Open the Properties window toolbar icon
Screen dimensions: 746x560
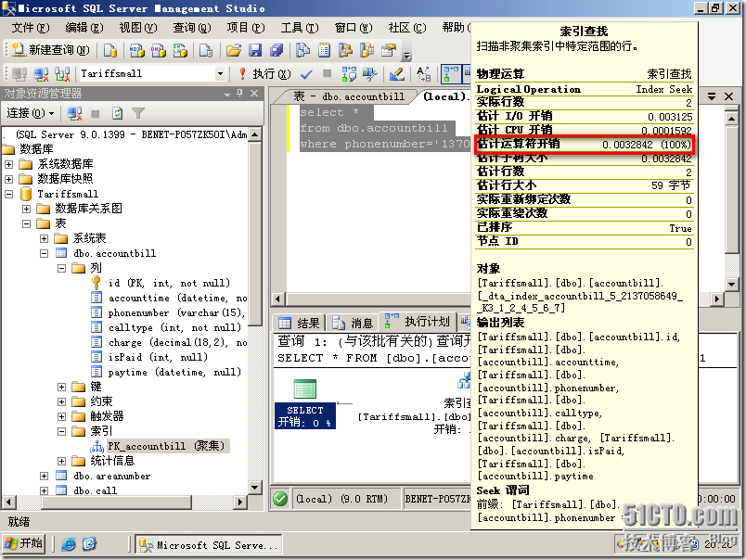click(389, 50)
